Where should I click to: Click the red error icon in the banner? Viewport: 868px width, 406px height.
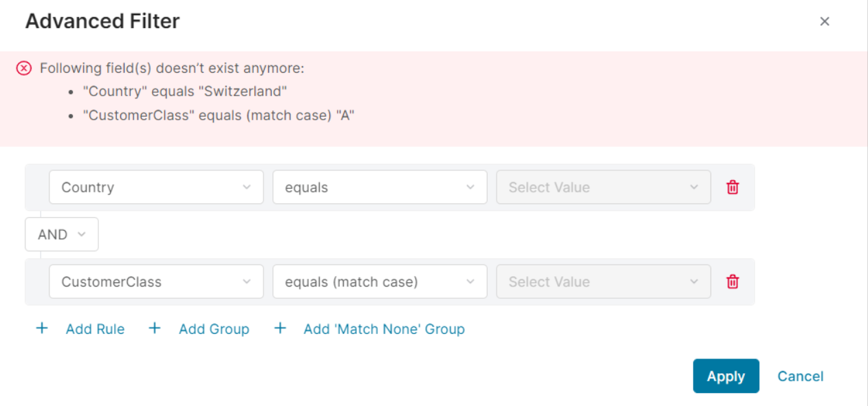coord(24,68)
